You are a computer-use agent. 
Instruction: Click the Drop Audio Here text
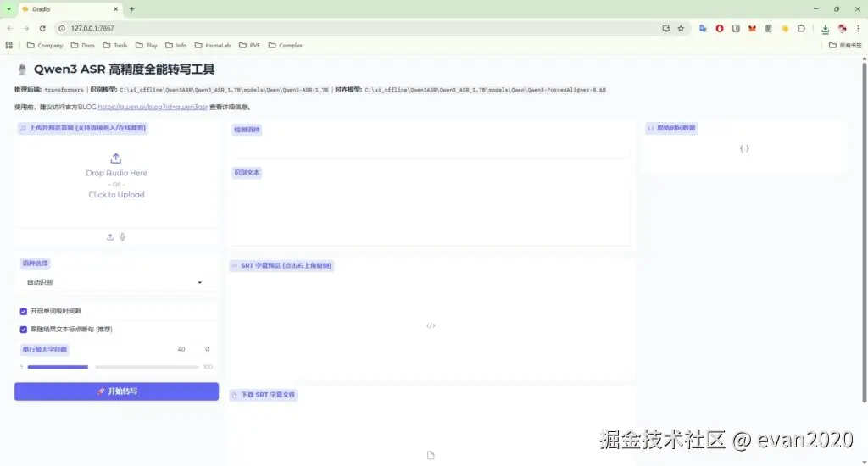click(116, 173)
